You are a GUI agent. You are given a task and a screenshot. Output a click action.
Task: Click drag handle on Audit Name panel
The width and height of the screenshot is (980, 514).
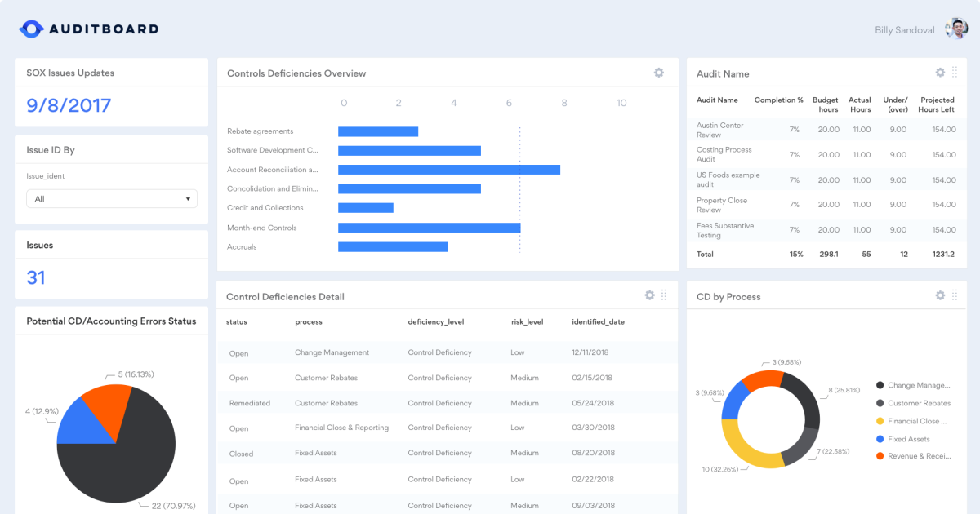(955, 73)
